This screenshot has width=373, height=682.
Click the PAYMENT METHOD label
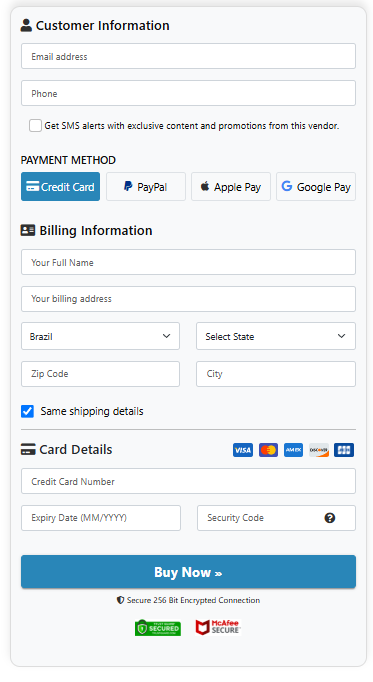tap(68, 160)
